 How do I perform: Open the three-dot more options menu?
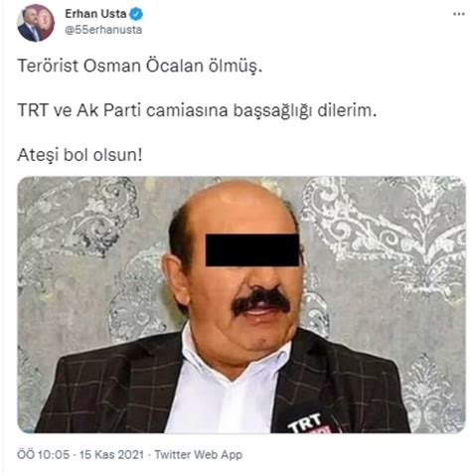tap(459, 14)
